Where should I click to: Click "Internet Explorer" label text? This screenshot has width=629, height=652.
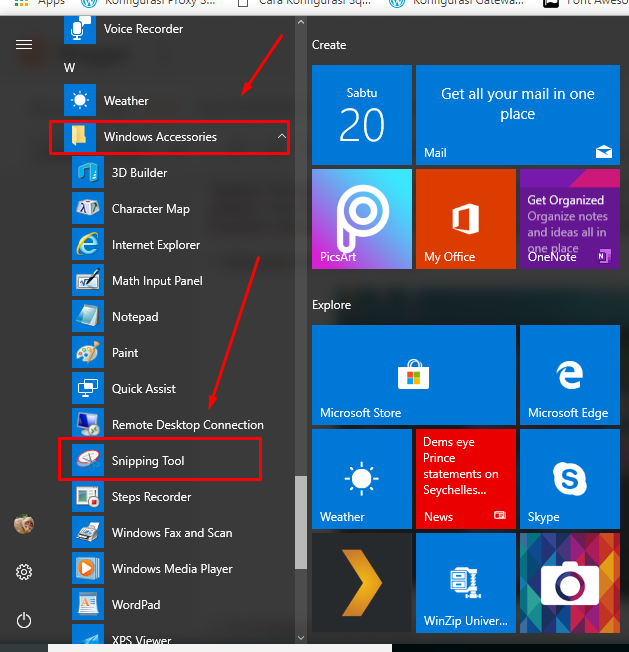156,245
